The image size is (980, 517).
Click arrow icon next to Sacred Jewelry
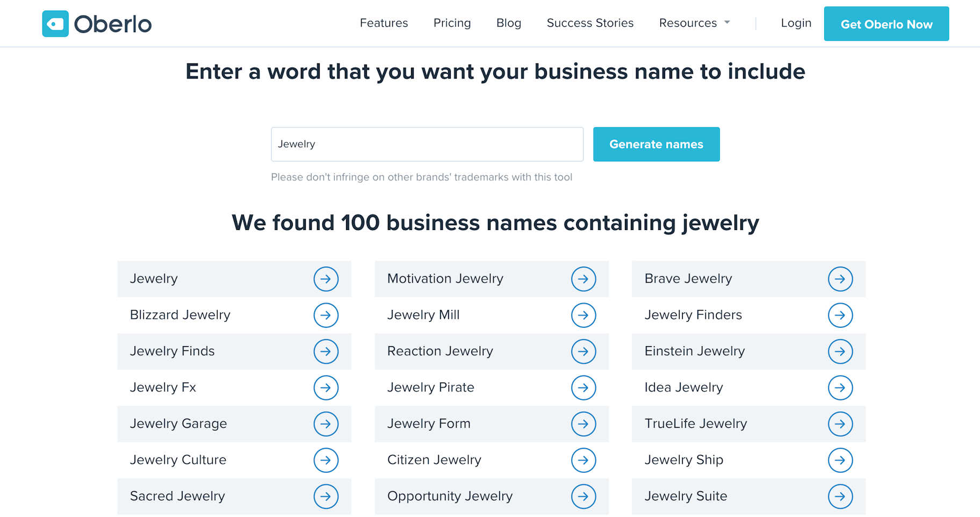tap(326, 497)
